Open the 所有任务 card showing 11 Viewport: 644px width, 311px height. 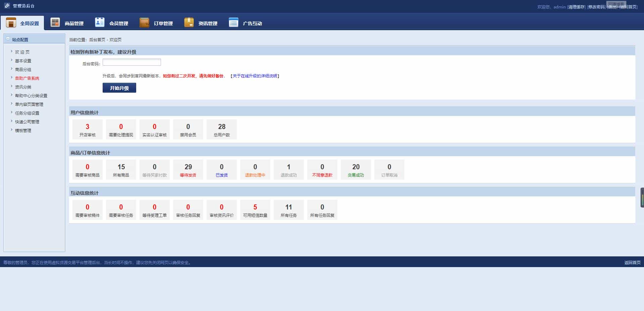click(x=289, y=210)
